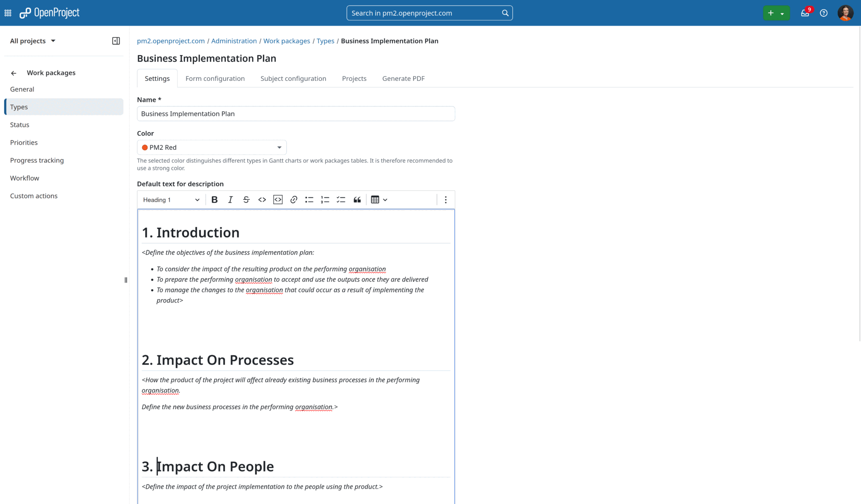861x504 pixels.
Task: Open the Workflow settings in sidebar
Action: pyautogui.click(x=25, y=178)
